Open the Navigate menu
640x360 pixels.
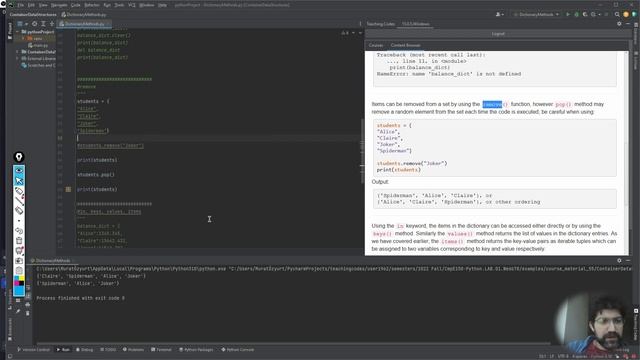click(59, 5)
